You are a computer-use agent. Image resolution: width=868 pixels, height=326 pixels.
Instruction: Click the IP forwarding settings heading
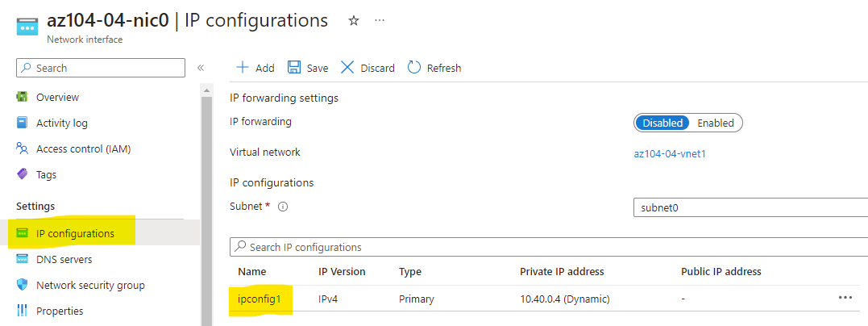(284, 98)
